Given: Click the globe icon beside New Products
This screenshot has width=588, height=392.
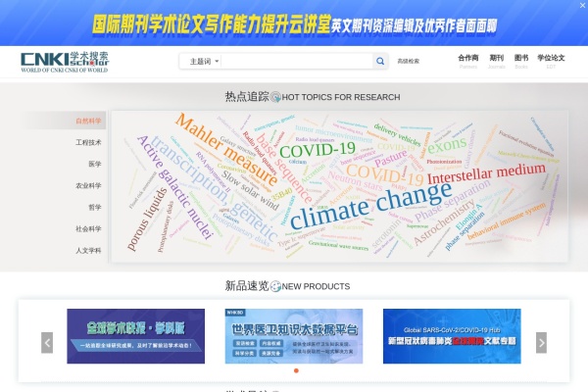Looking at the screenshot, I should coord(275,286).
